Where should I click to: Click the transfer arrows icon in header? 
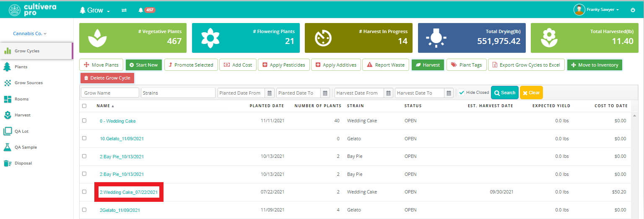[x=124, y=10]
